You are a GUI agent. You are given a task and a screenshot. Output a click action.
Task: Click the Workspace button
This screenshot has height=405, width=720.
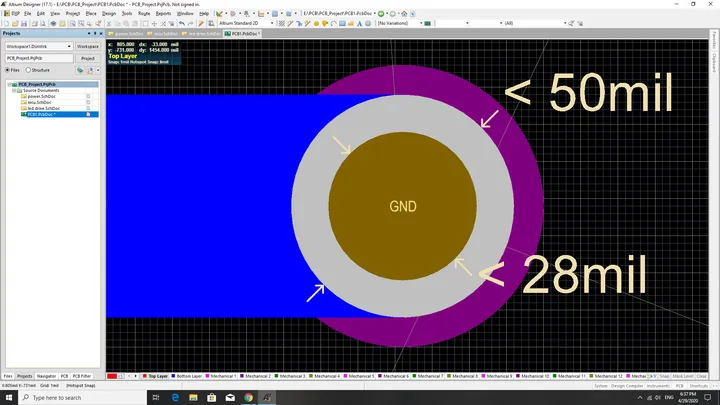click(x=88, y=46)
